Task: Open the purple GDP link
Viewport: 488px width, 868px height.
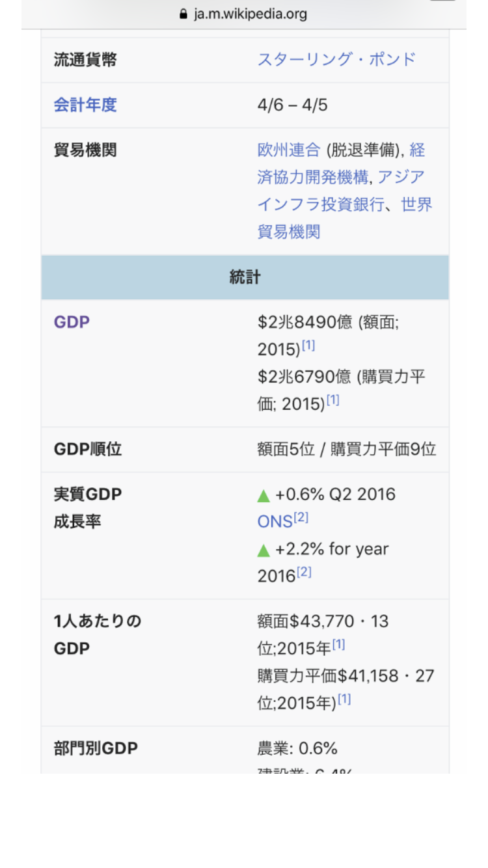Action: [72, 322]
